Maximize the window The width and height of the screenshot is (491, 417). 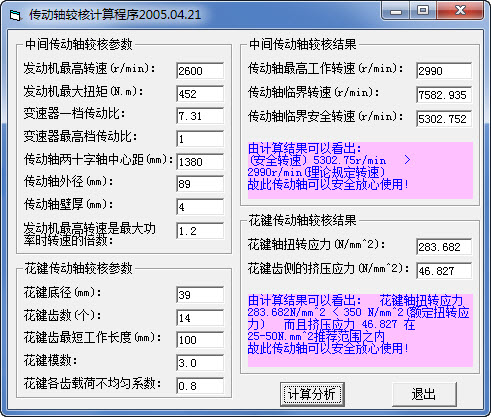click(x=423, y=10)
